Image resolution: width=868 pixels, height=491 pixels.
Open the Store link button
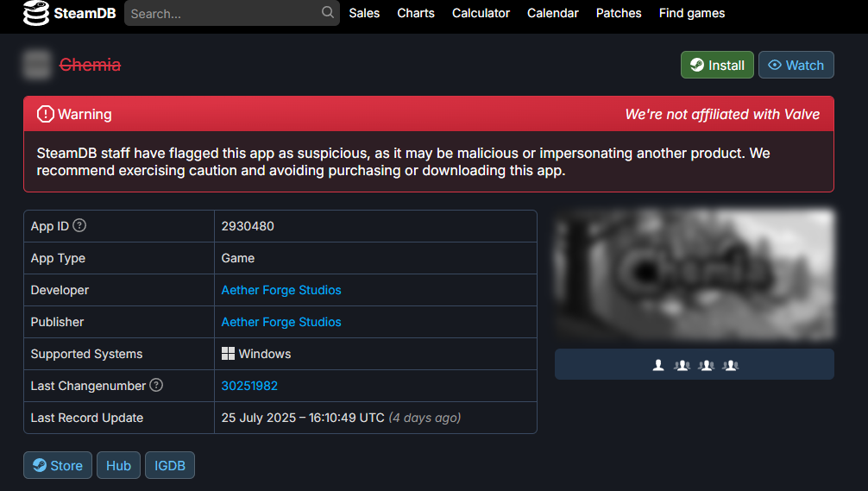(x=58, y=465)
